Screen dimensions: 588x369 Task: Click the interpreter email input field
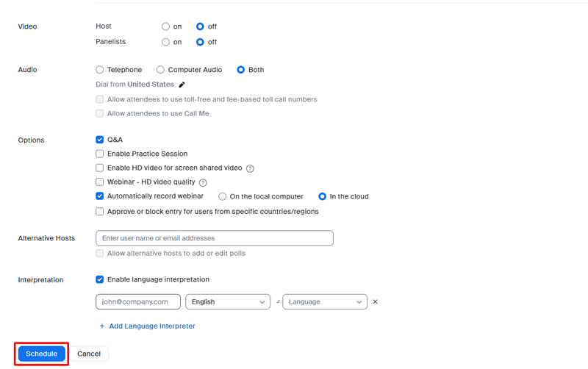138,302
